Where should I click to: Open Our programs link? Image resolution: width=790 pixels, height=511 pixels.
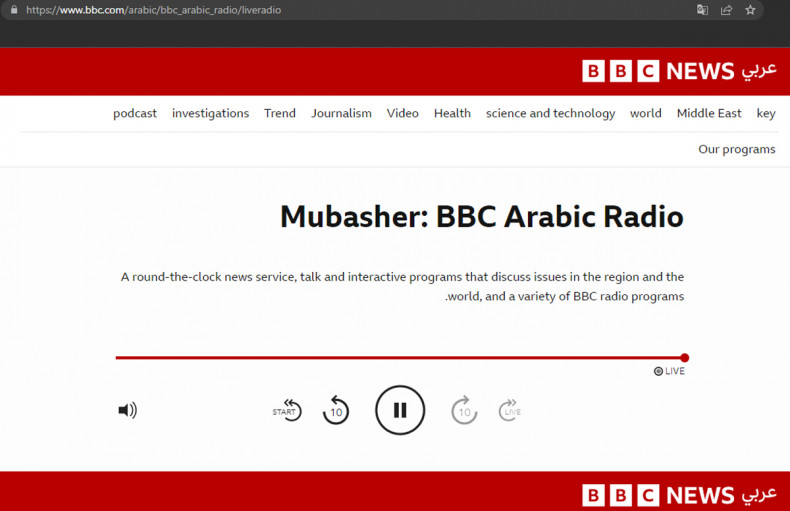(736, 149)
